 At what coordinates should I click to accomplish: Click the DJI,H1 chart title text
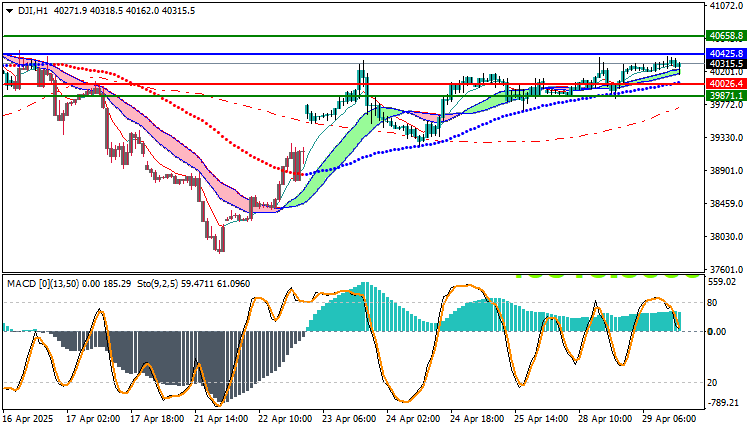tap(33, 11)
